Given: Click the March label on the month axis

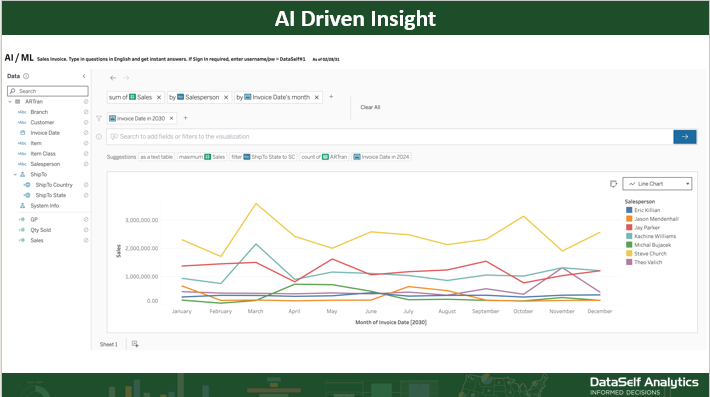Looking at the screenshot, I should [255, 311].
